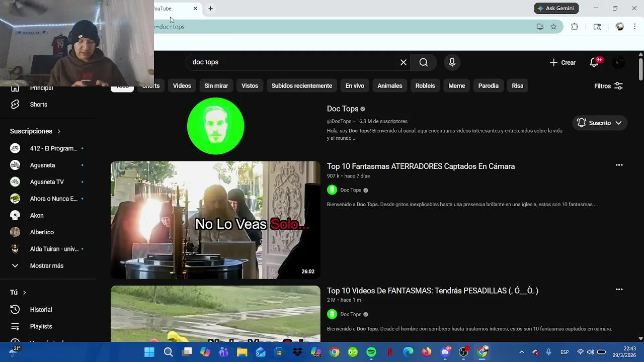Expand the Suscripciones section arrow
This screenshot has width=644, height=362.
point(59,131)
